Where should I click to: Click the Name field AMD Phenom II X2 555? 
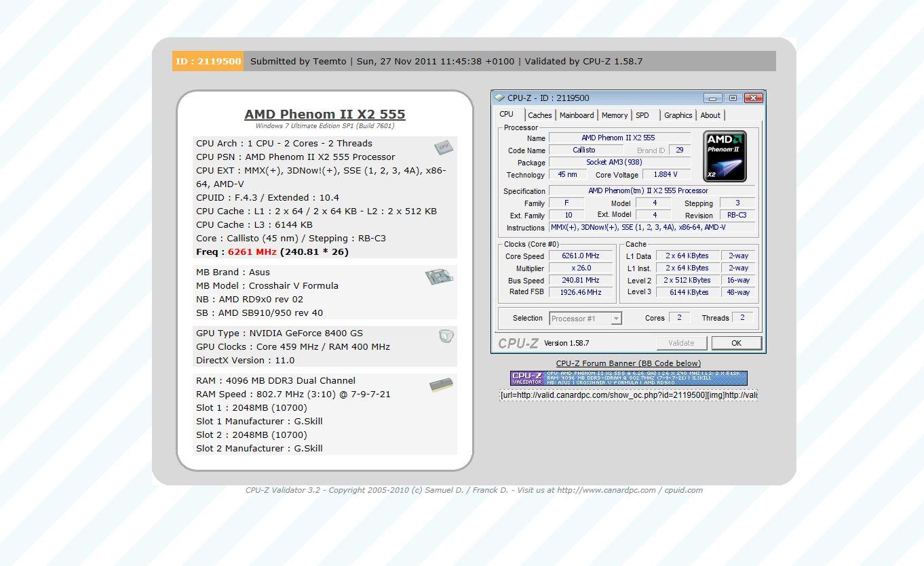coord(619,138)
